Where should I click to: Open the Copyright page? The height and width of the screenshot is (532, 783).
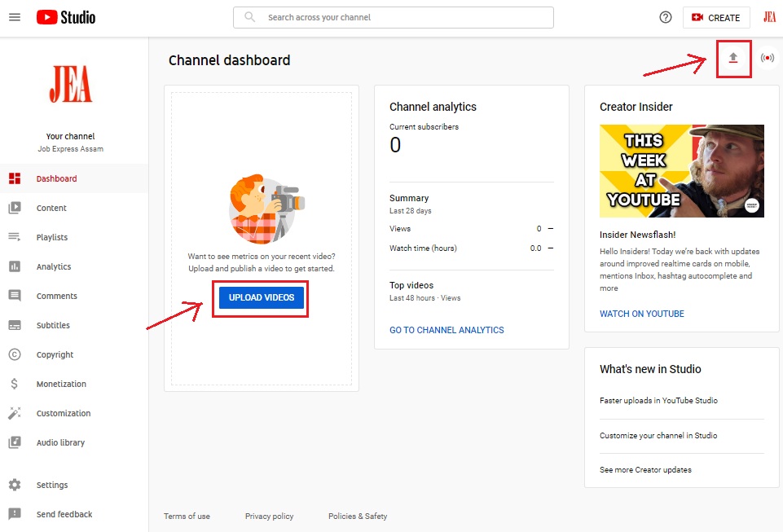(x=74, y=354)
